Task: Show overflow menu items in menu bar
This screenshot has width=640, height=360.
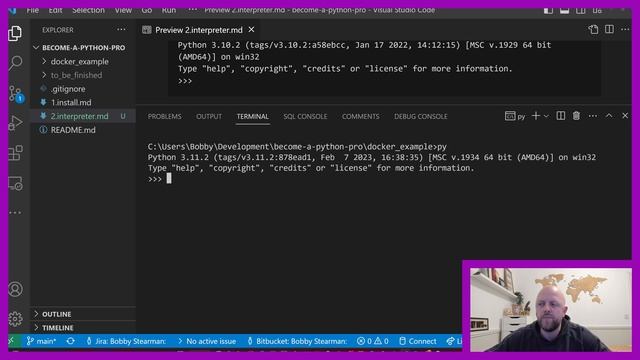Action: 192,10
